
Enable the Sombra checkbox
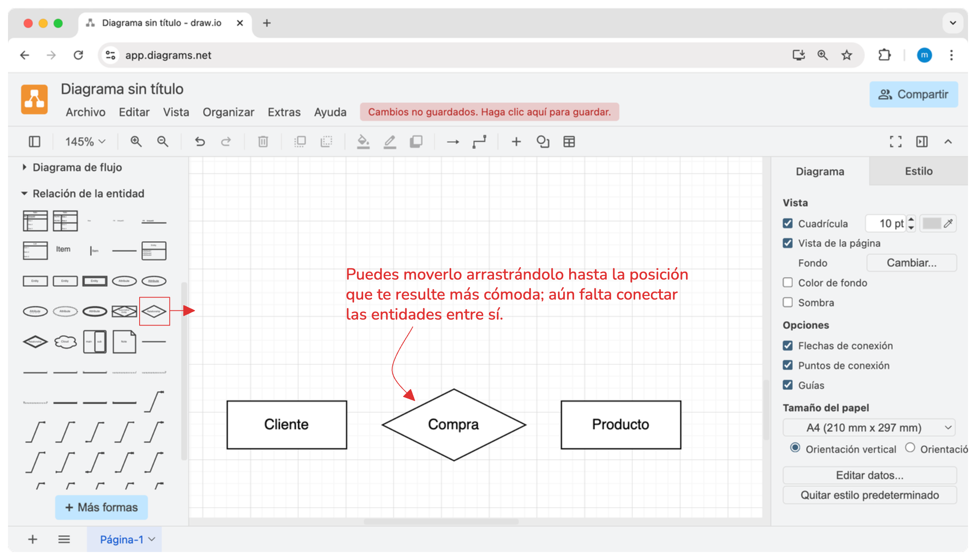tap(788, 302)
